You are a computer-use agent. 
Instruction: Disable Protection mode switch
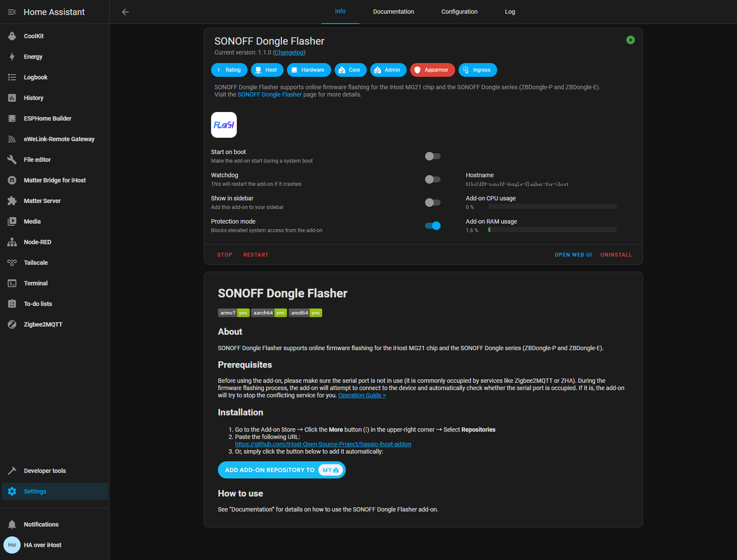[432, 226]
